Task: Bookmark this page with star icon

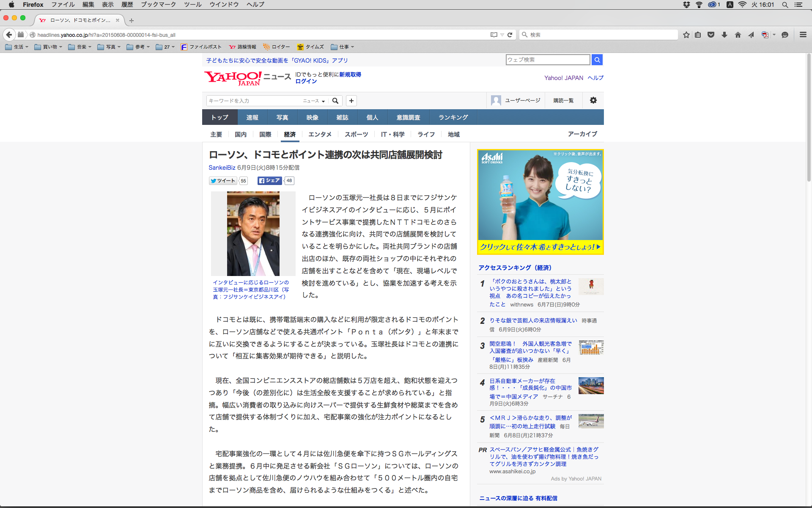Action: [686, 35]
